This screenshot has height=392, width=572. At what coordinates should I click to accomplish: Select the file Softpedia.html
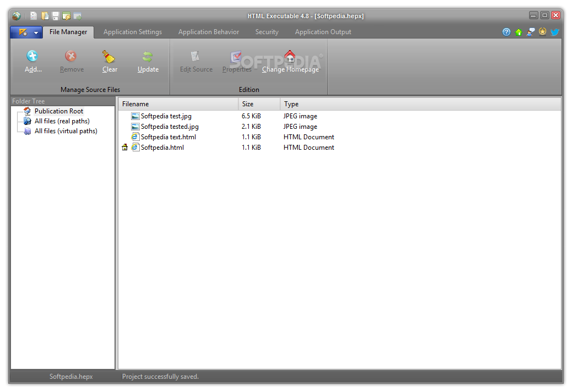point(162,148)
